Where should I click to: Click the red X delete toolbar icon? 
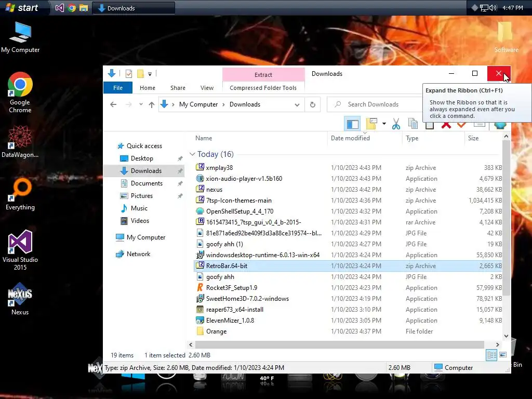446,125
